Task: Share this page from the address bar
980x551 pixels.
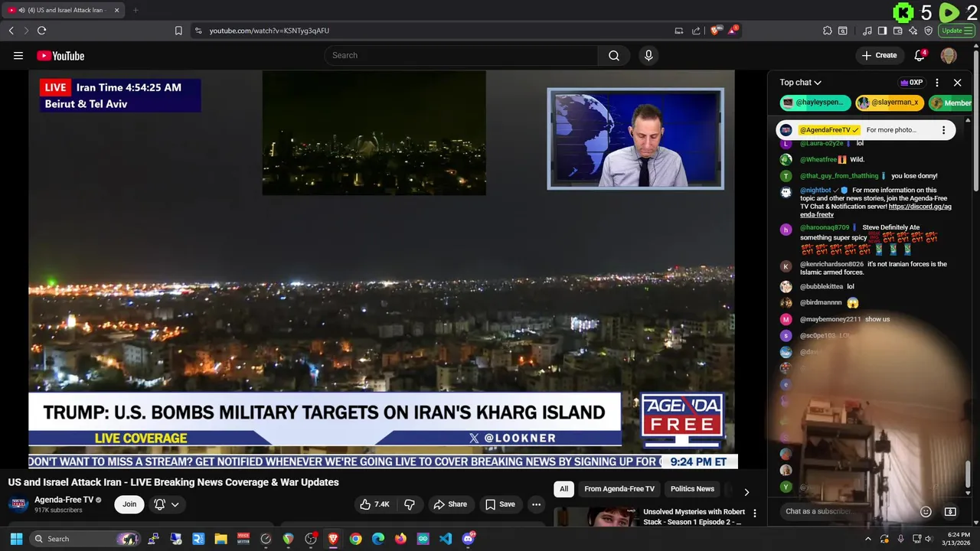Action: pos(696,31)
